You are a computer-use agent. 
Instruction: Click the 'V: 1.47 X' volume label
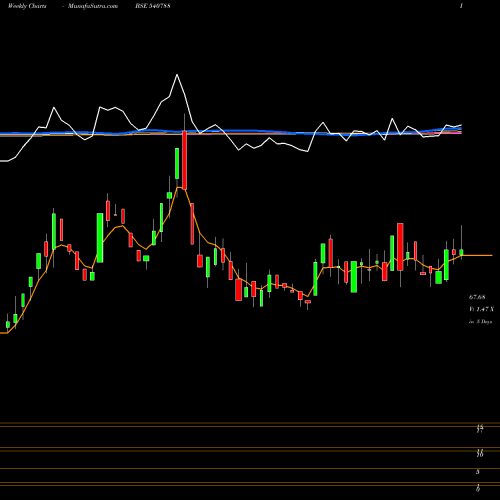[x=481, y=309]
